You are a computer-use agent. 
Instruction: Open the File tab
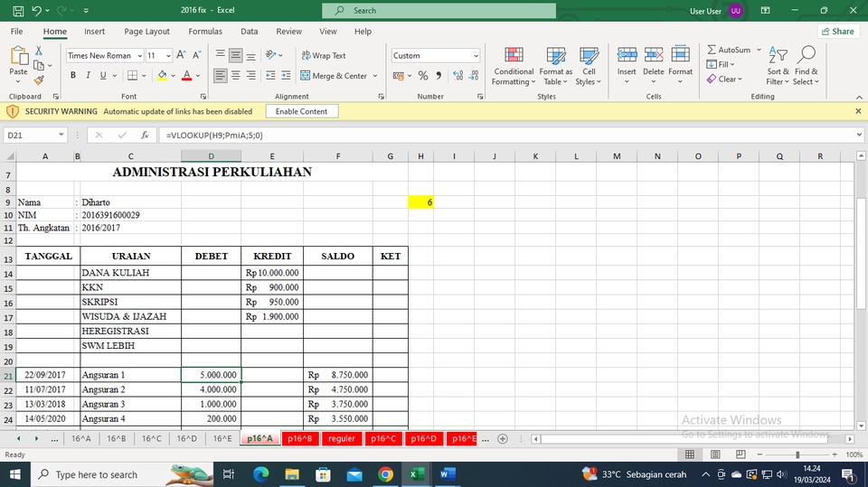16,32
